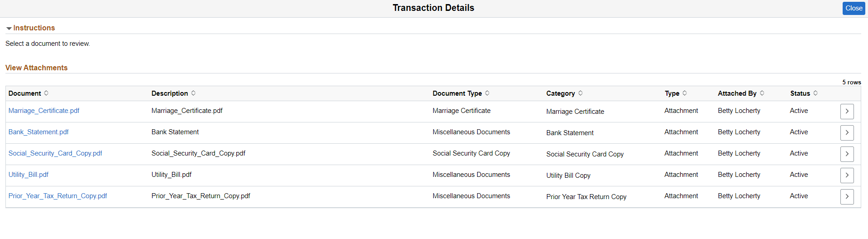Screen dimensions: 868x239
Task: Sort by Status column icon
Action: point(815,93)
